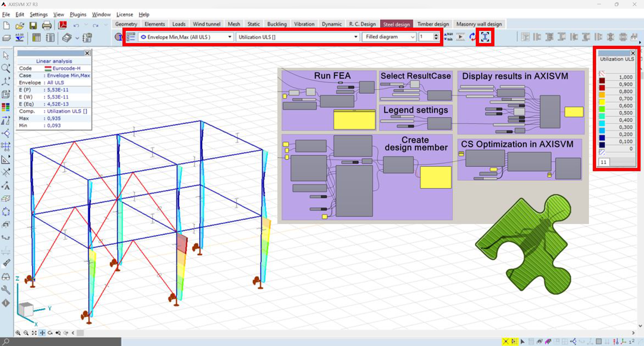Open the Plugins menu
This screenshot has width=644, height=346.
78,15
